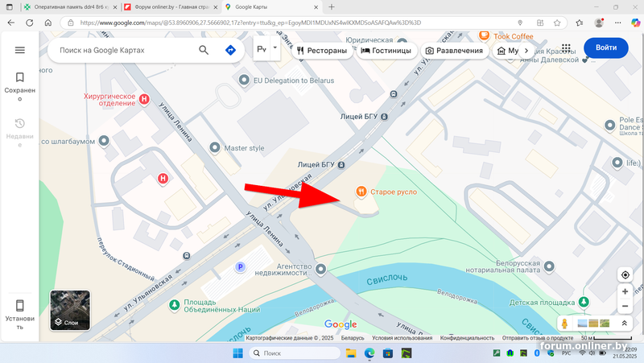Select the Площадь Объединённых Наций park pin

pyautogui.click(x=175, y=305)
